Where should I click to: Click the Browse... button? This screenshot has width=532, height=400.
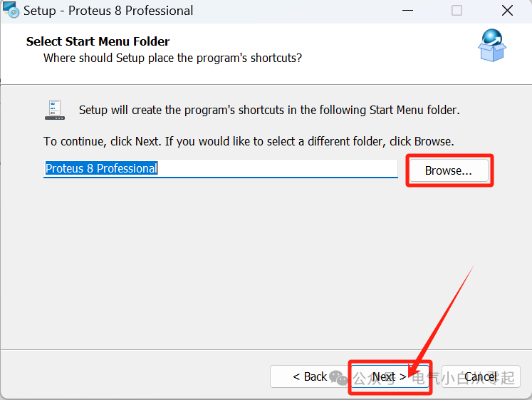tap(449, 170)
